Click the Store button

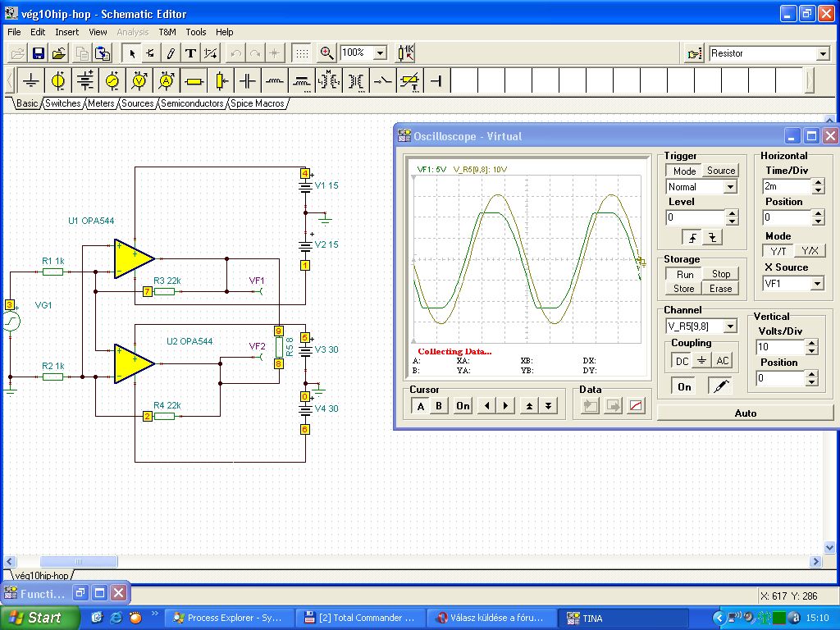pos(684,289)
